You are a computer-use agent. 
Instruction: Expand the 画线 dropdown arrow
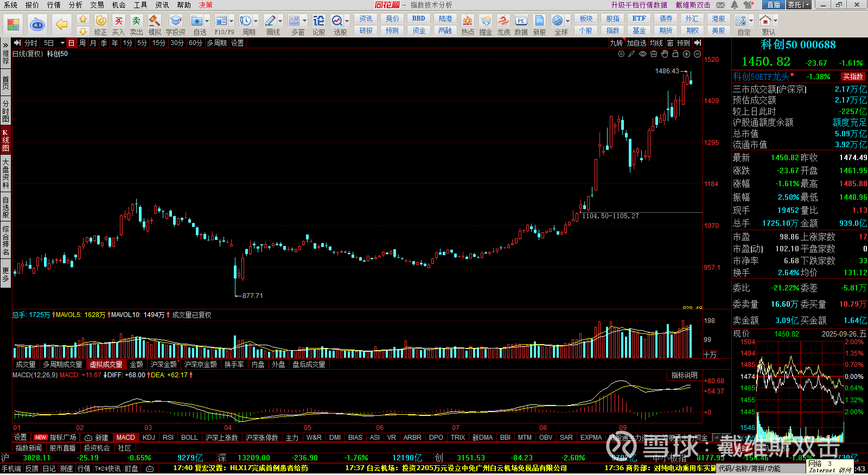pos(280,21)
